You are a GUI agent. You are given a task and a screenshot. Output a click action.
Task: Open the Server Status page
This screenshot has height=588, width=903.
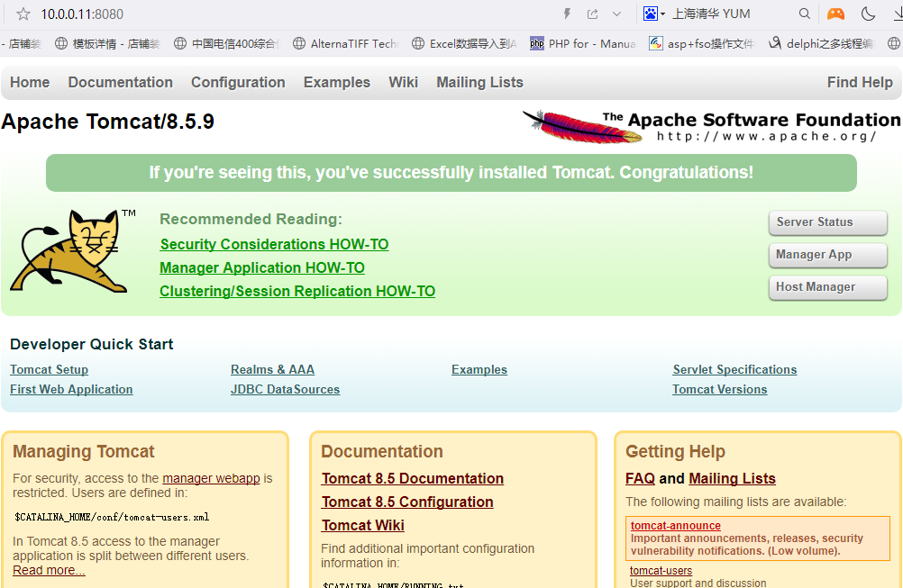click(x=826, y=222)
